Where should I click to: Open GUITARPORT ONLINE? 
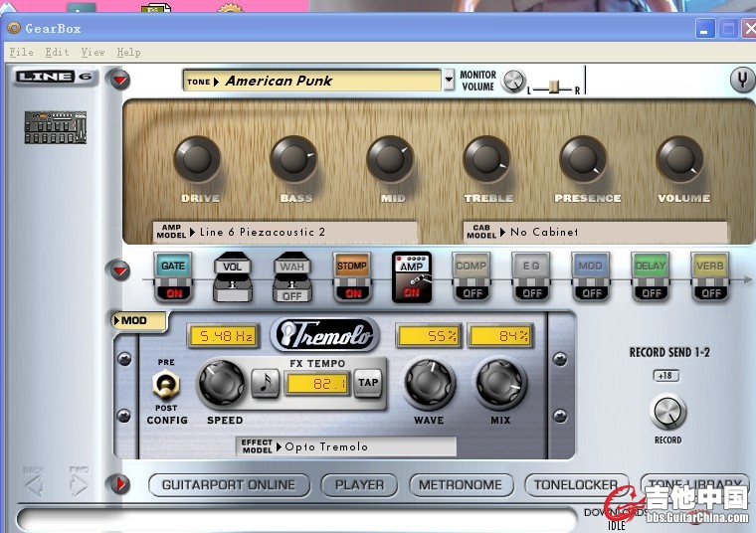pyautogui.click(x=229, y=485)
